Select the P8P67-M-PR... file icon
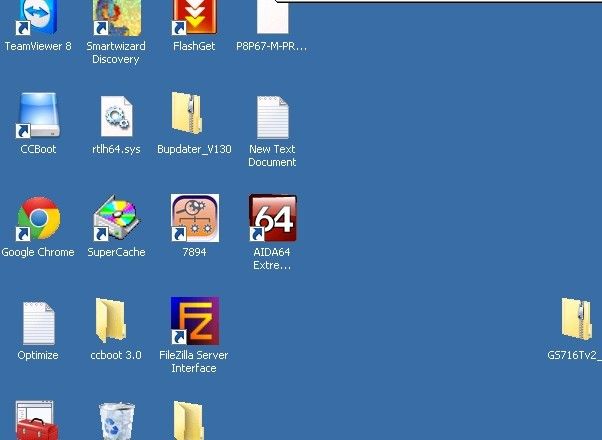Viewport: 602px width, 440px height. [x=273, y=17]
